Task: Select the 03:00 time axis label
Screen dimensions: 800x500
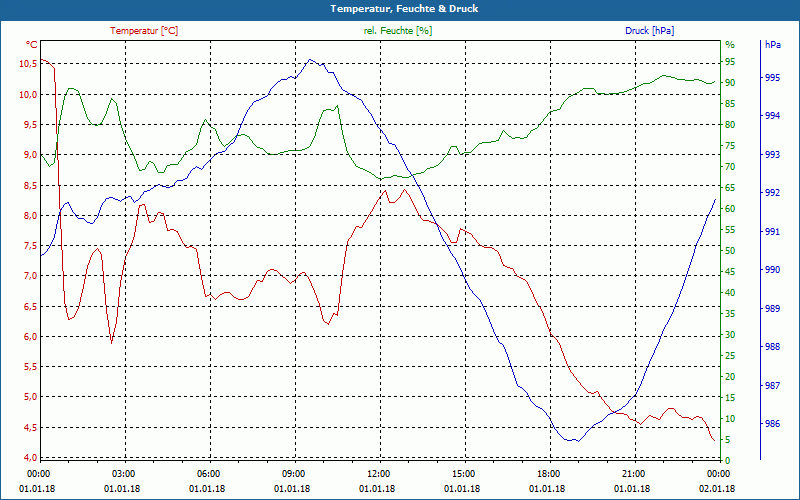Action: click(x=123, y=473)
